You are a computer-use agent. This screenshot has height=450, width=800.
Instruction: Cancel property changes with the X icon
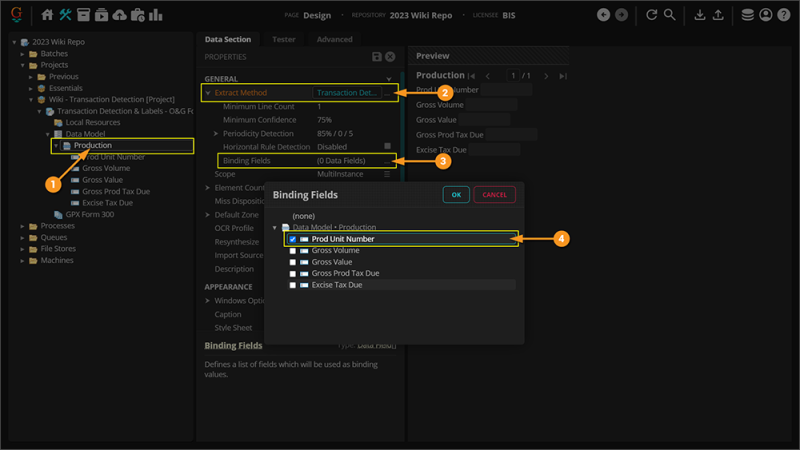tap(390, 57)
